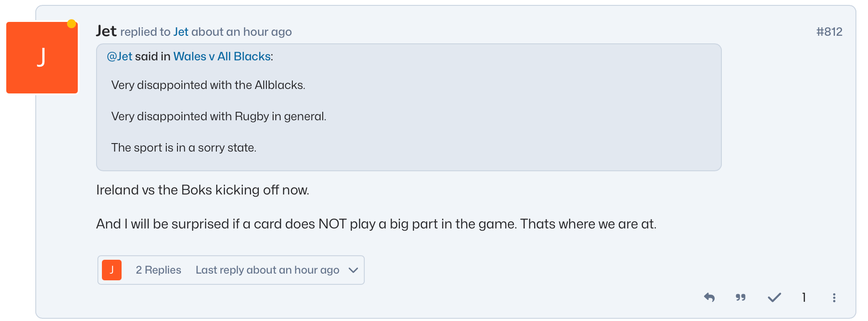
Task: Click the reply arrow icon
Action: [710, 297]
